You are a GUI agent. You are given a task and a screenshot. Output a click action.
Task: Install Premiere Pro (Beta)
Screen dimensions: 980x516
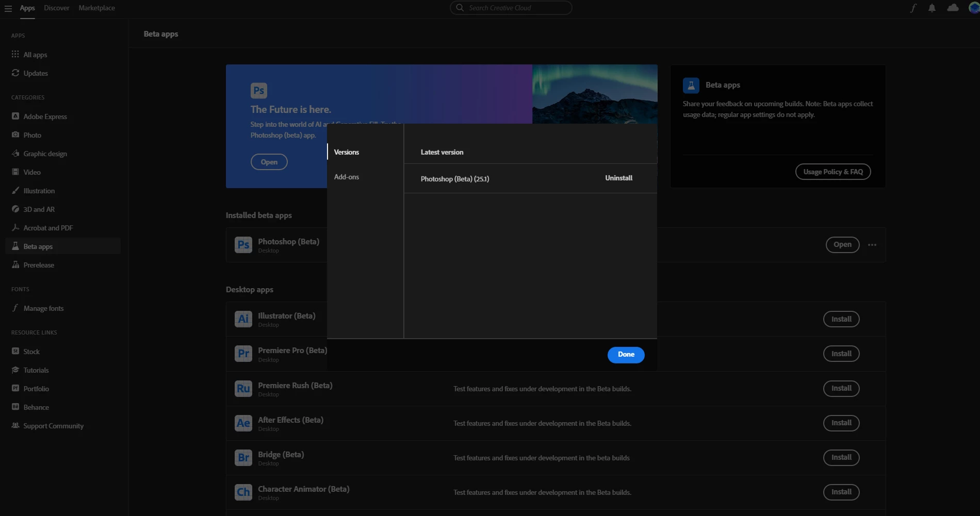tap(841, 354)
